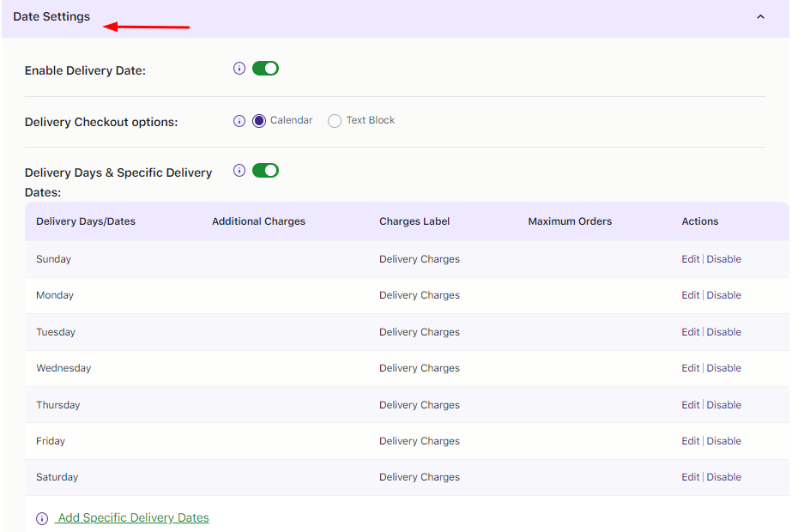This screenshot has height=532, width=804.
Task: Click info icon beside Delivery Days toggle
Action: 239,171
